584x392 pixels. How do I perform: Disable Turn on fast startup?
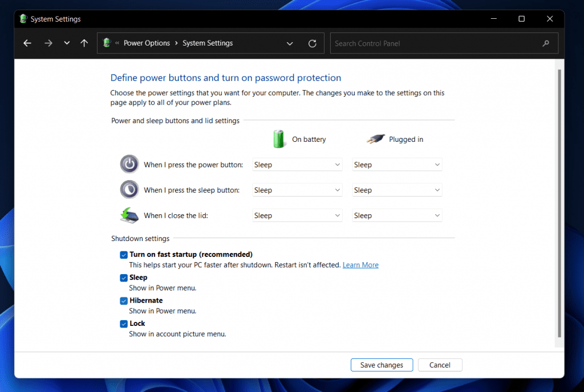pyautogui.click(x=124, y=255)
